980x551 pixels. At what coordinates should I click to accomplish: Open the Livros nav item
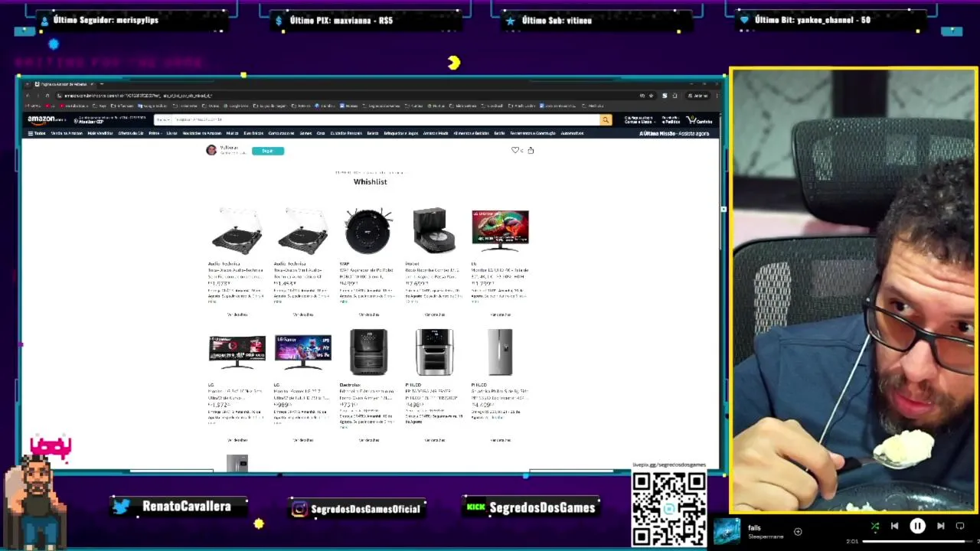(x=171, y=133)
